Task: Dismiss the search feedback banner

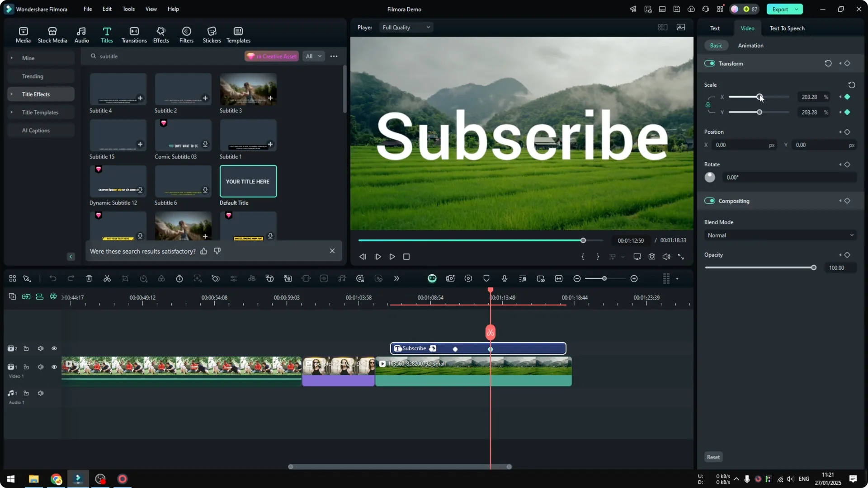Action: pos(332,251)
